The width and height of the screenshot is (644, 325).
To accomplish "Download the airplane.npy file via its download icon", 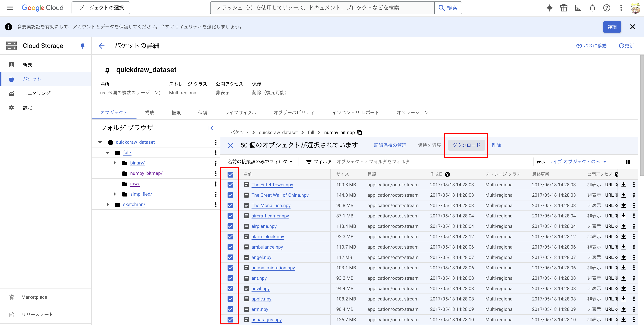I will (x=623, y=226).
